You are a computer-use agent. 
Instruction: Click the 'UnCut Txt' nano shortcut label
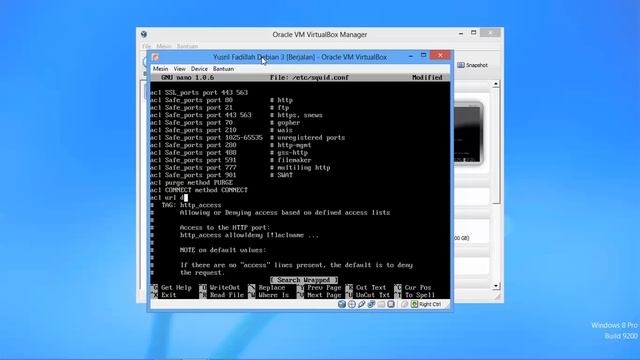(x=373, y=295)
